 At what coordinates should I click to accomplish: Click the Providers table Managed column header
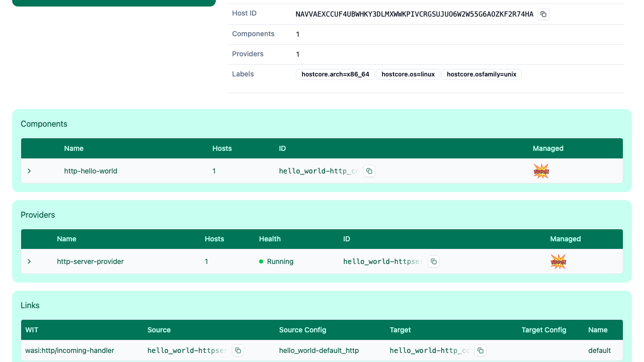click(x=565, y=239)
